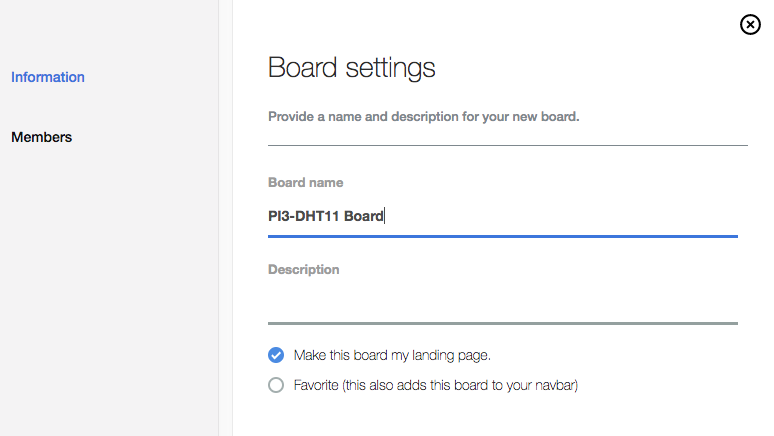Click the 'Description' field label
The height and width of the screenshot is (436, 774).
304,270
